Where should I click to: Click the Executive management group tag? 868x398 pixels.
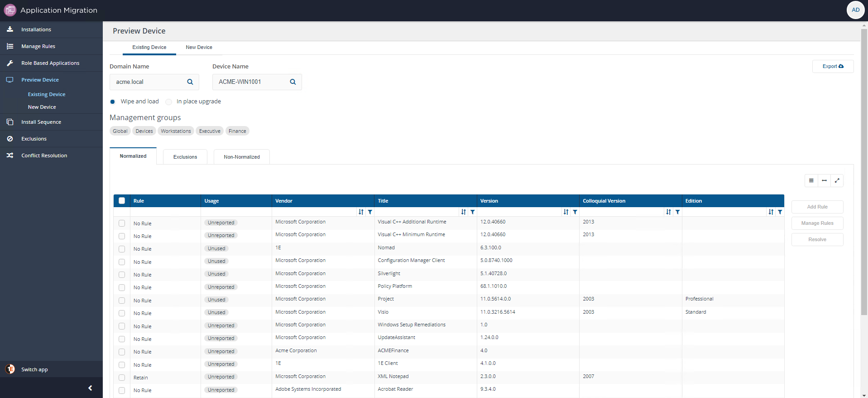[x=210, y=131]
